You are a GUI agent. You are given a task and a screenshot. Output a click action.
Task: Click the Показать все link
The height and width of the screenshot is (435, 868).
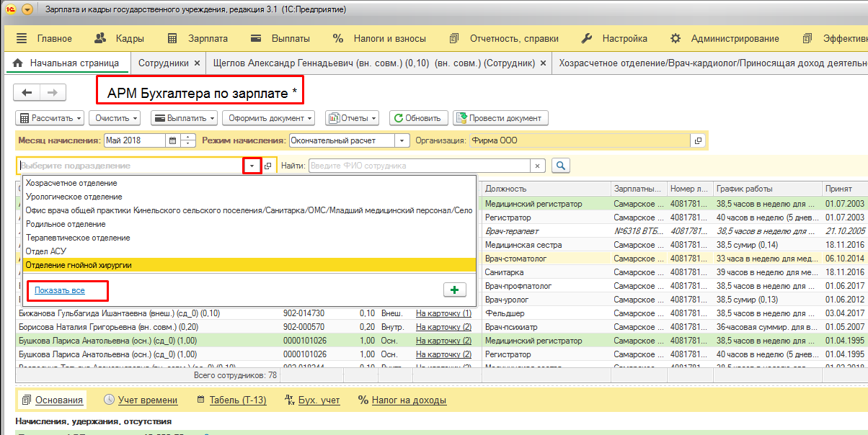(x=60, y=290)
